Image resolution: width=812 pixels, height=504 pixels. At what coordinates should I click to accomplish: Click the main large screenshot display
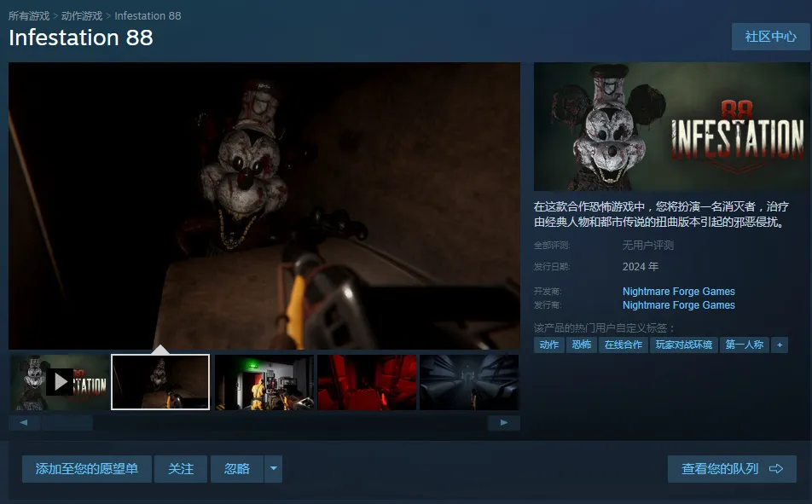(x=264, y=206)
